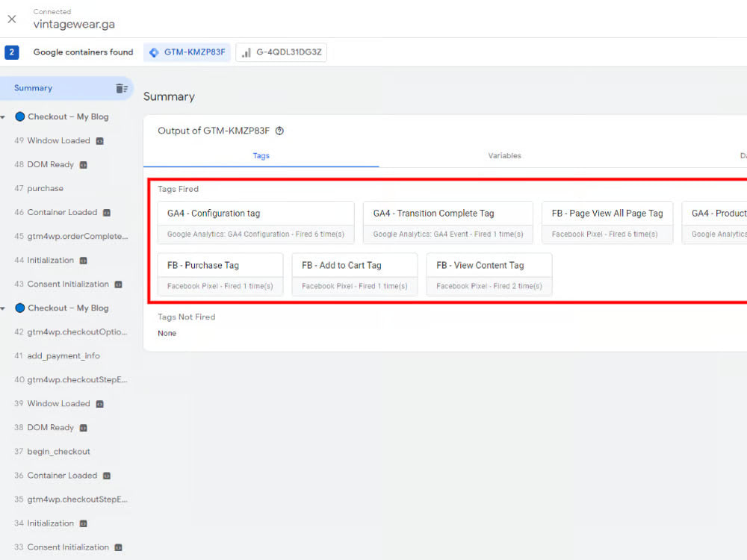Screen dimensions: 747x560
Task: Click the Tags Not Fired heading
Action: pos(186,317)
